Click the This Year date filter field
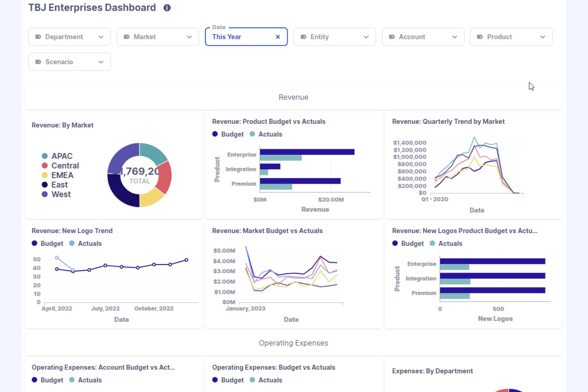588x392 pixels. [238, 37]
